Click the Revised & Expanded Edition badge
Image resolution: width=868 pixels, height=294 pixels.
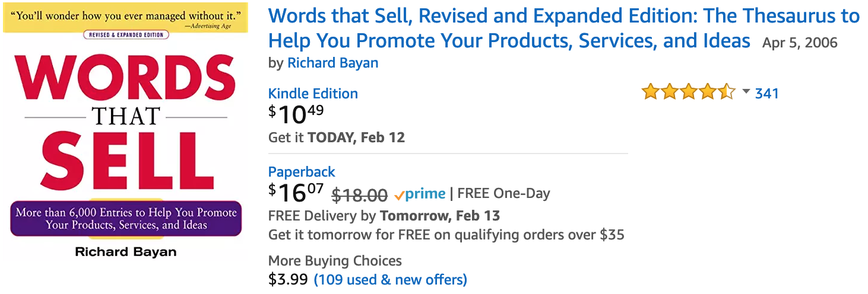126,35
